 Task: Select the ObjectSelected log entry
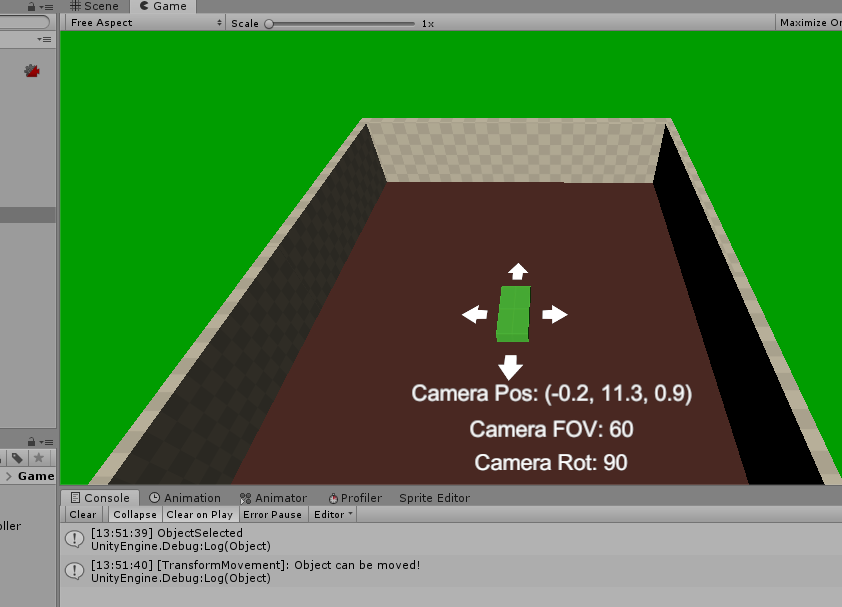pos(451,539)
